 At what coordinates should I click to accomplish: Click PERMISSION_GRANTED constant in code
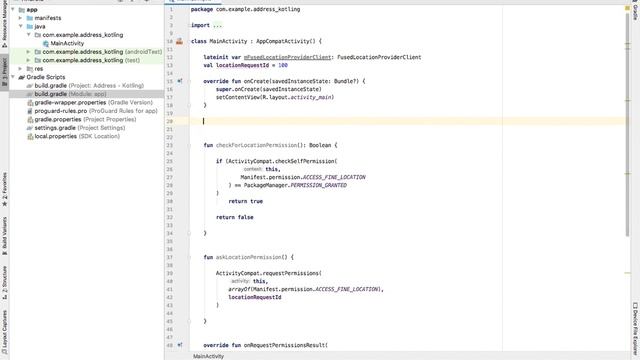click(x=318, y=185)
